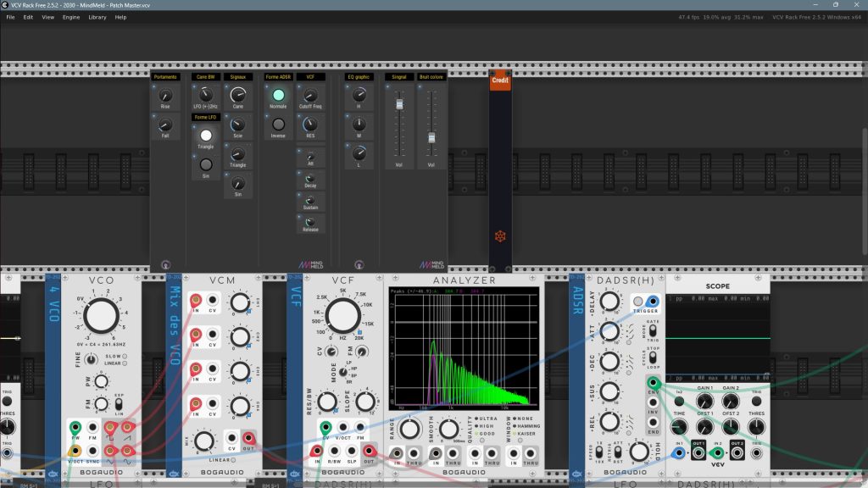
Task: Click the VCM OUT output jack
Action: click(x=248, y=438)
